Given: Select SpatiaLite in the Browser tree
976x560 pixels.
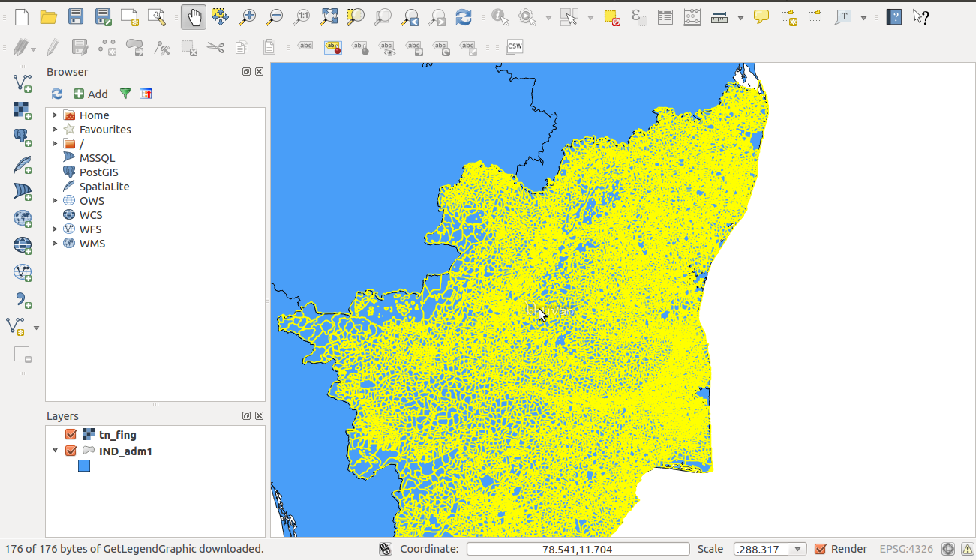Looking at the screenshot, I should point(104,187).
